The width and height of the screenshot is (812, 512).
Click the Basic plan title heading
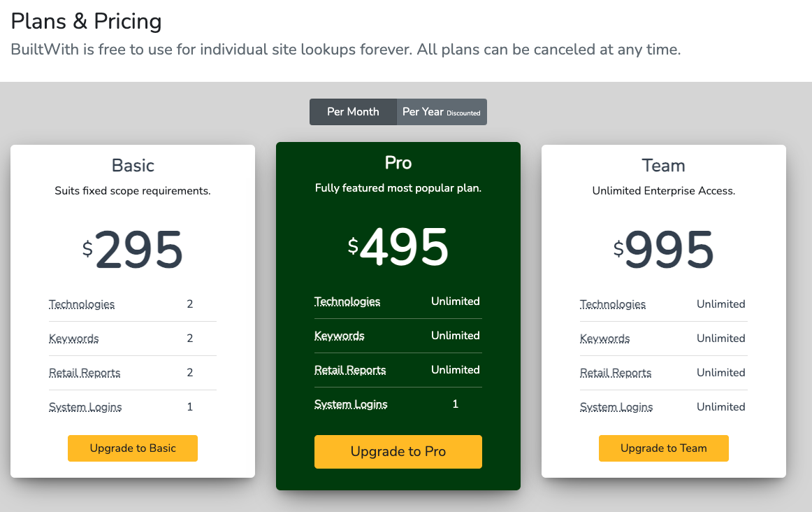coord(133,166)
